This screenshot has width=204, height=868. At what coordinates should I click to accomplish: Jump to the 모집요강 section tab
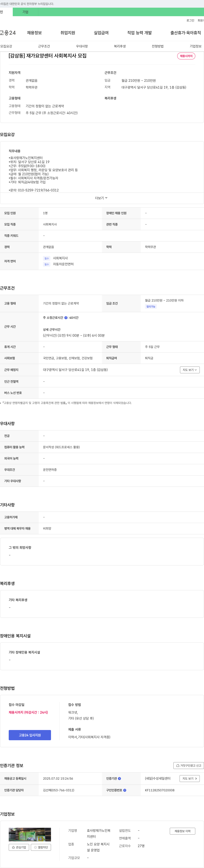point(6,46)
